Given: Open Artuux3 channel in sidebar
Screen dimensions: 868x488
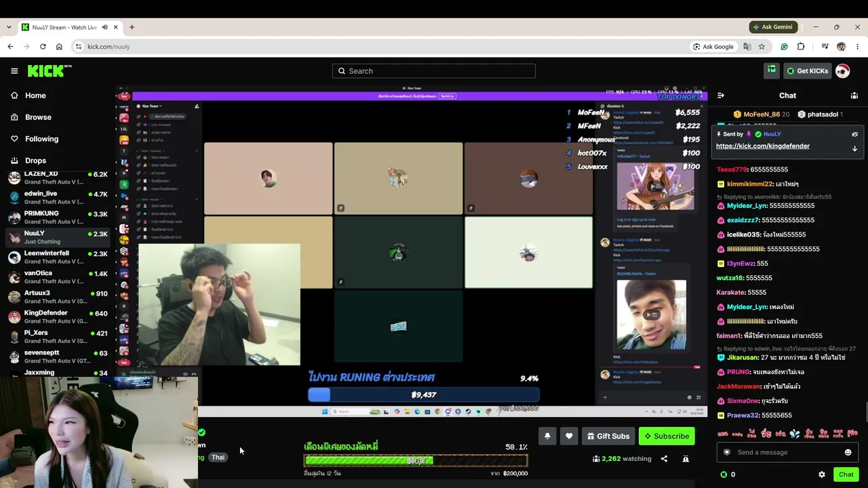Looking at the screenshot, I should [57, 297].
